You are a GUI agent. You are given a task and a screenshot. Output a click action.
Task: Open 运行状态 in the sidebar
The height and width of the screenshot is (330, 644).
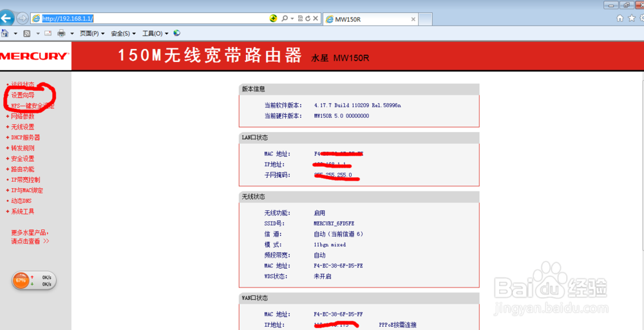click(x=23, y=84)
